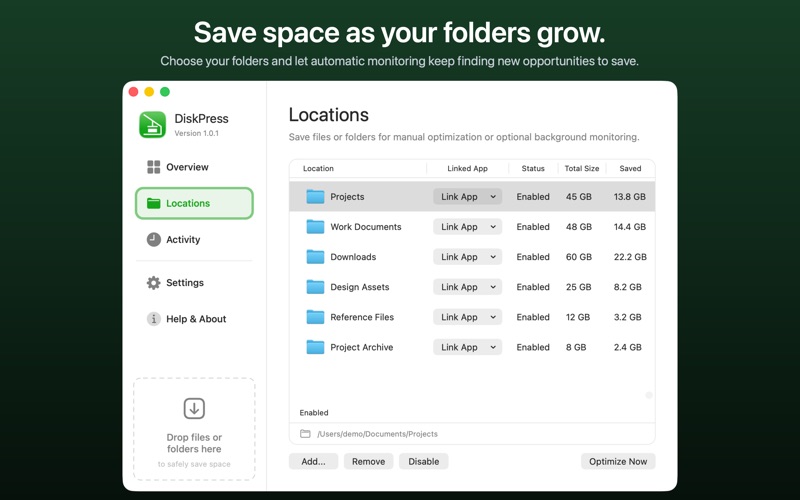Open Link App dropdown for Downloads
Image resolution: width=800 pixels, height=500 pixels.
467,257
